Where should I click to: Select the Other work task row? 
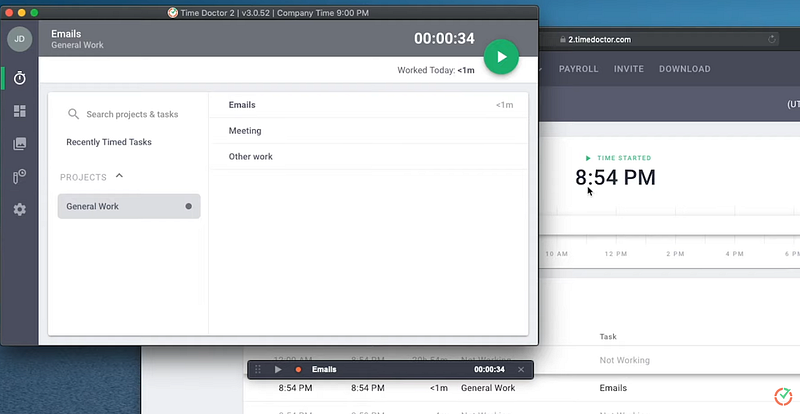(x=369, y=156)
